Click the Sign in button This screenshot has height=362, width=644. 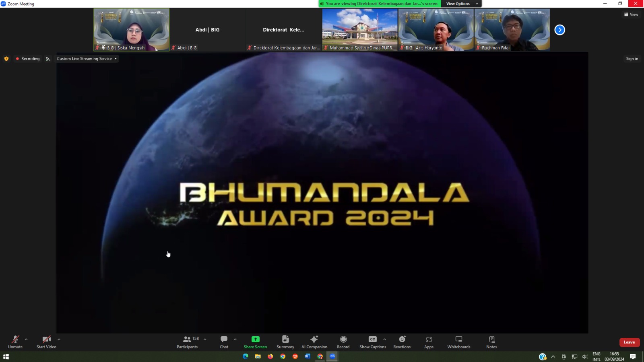point(632,59)
